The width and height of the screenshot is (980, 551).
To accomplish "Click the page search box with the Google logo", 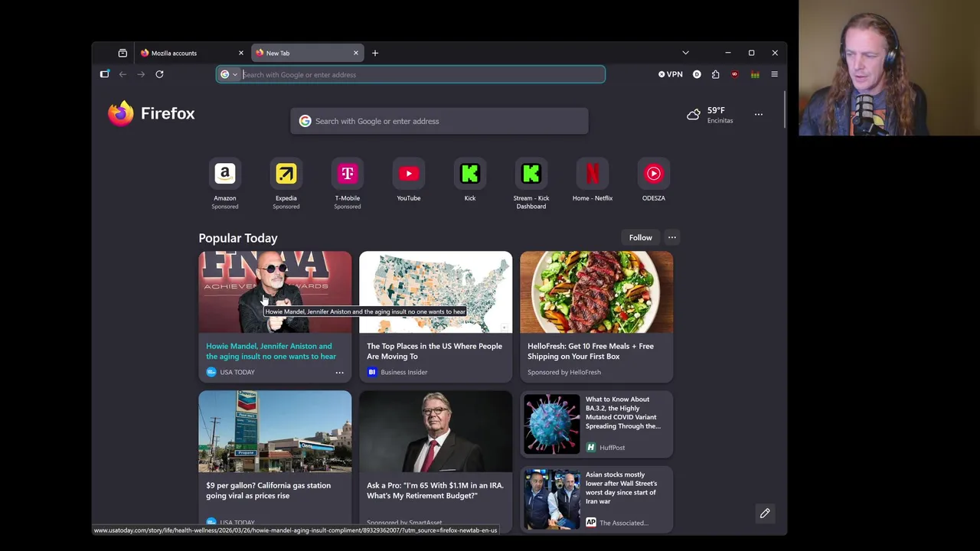I will (x=439, y=121).
